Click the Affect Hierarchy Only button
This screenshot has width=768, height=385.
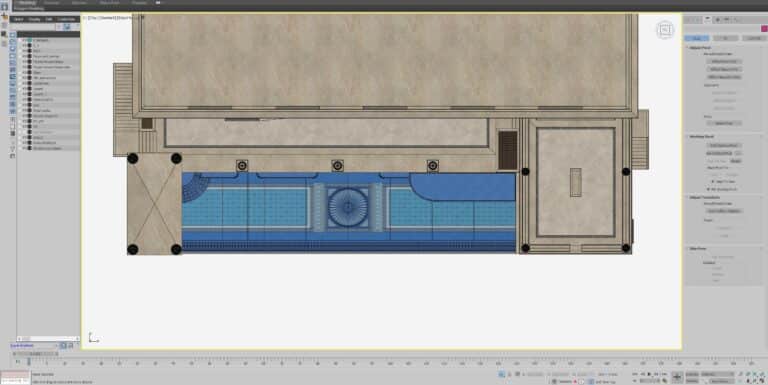(724, 77)
